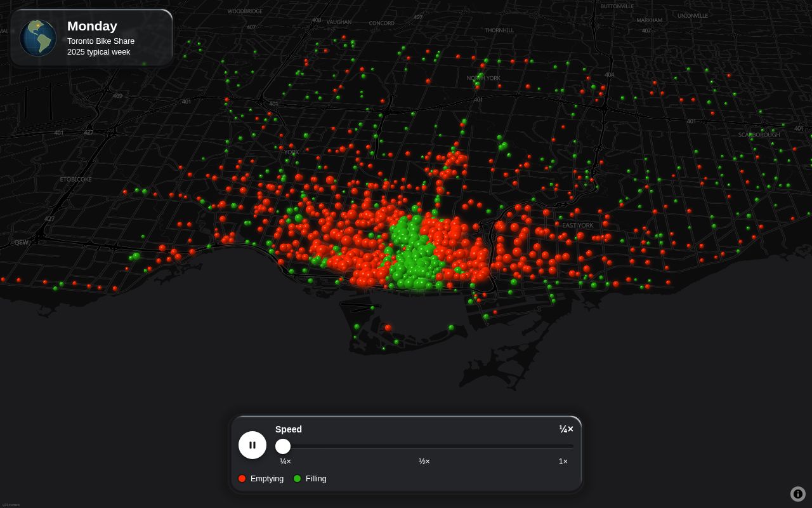Click the Vaughan map label

tap(339, 22)
